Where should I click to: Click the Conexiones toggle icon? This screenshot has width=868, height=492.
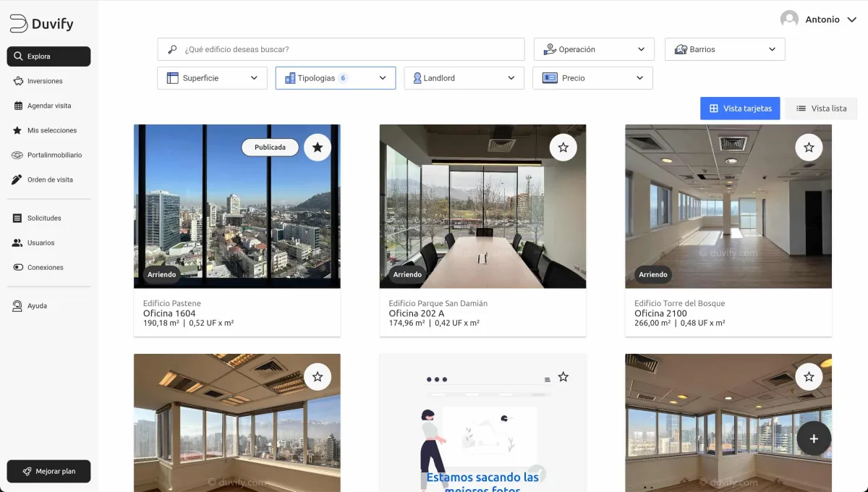tap(17, 267)
